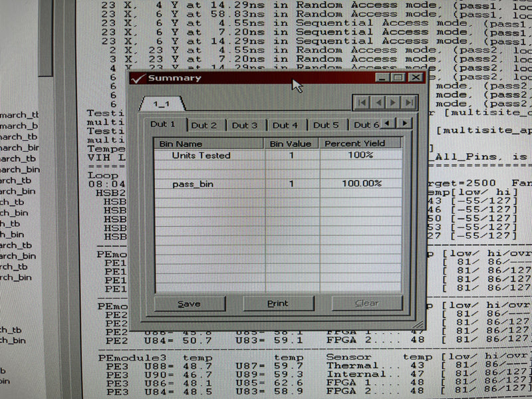Jump to last record using navigation arrow
The height and width of the screenshot is (399, 532).
click(x=408, y=102)
